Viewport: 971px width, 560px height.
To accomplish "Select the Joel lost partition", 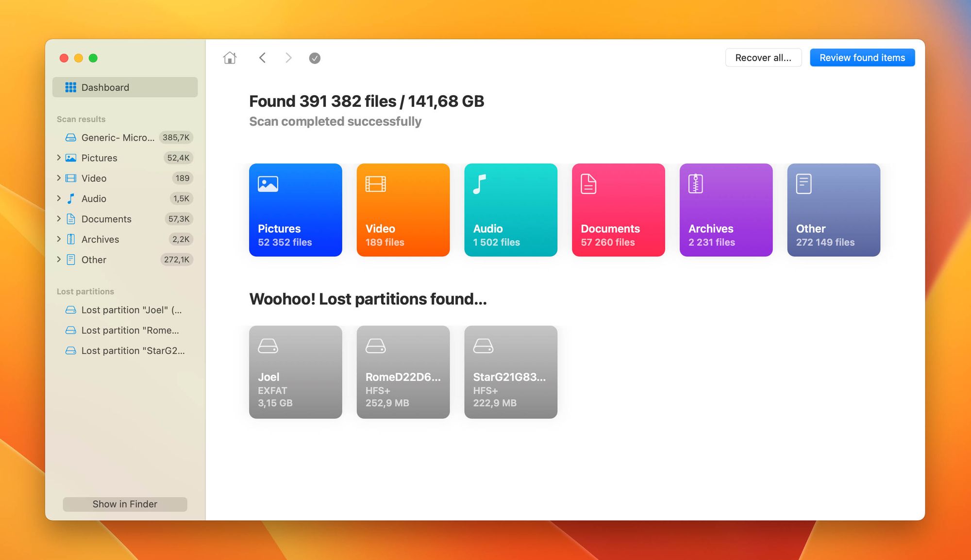I will coord(296,371).
